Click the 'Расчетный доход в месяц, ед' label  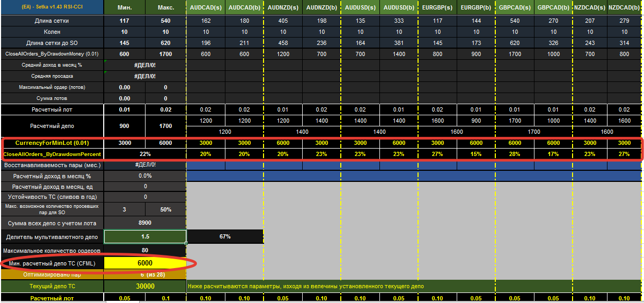click(x=52, y=187)
